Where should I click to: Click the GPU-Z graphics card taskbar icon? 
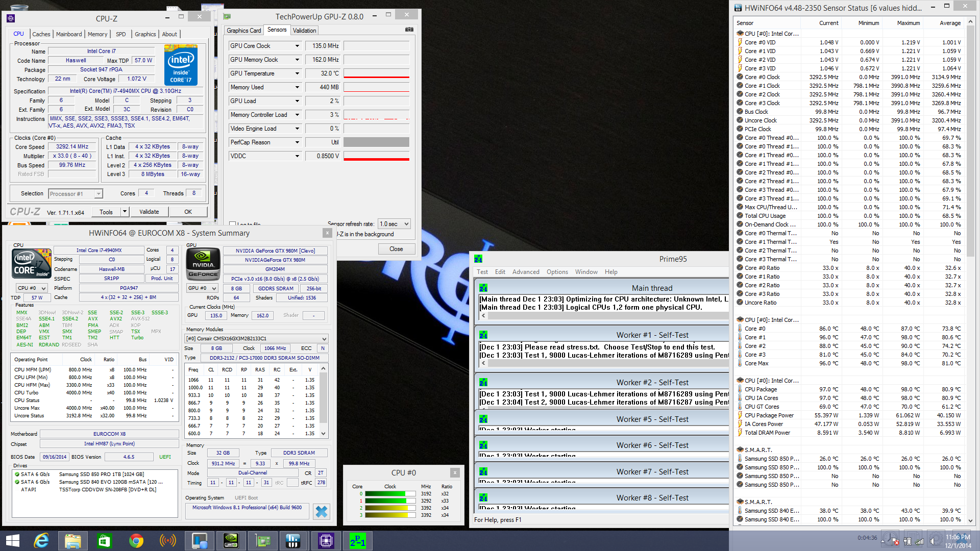click(x=262, y=540)
